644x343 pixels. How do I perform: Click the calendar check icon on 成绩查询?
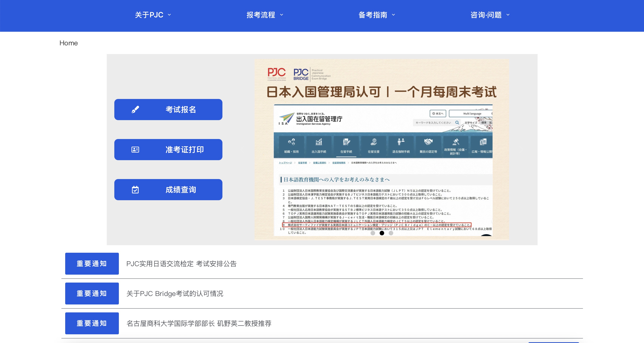click(x=135, y=190)
